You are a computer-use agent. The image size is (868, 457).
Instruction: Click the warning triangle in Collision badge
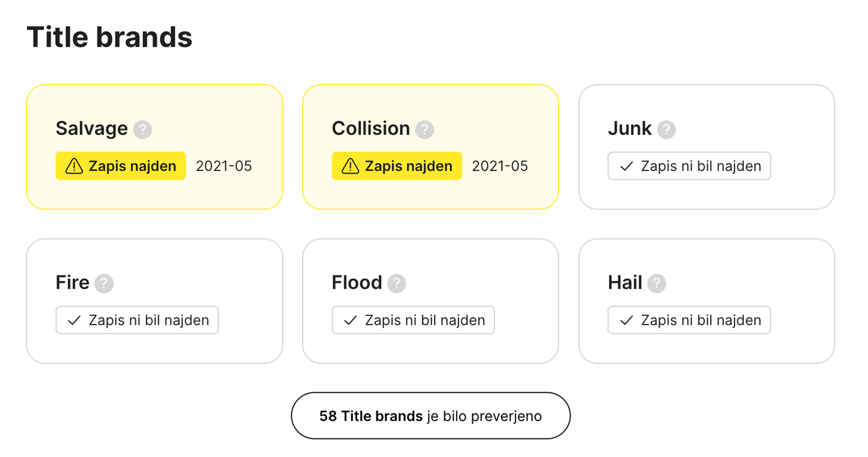(x=350, y=166)
